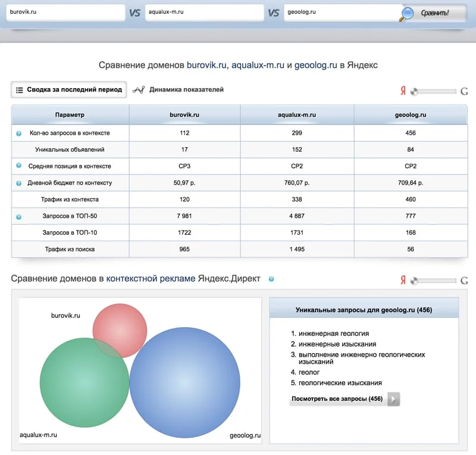Click the arrow icon on the Посмотреть все запросы button
This screenshot has height=455, width=476.
coord(394,399)
